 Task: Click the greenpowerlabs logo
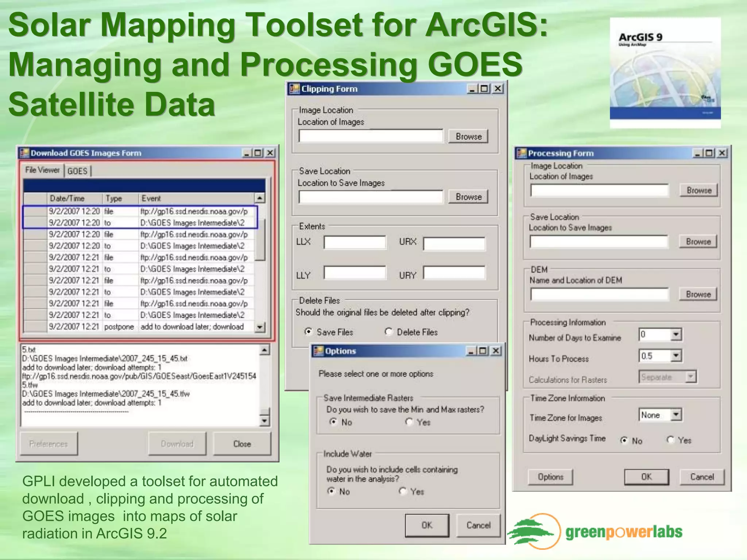[x=595, y=531]
